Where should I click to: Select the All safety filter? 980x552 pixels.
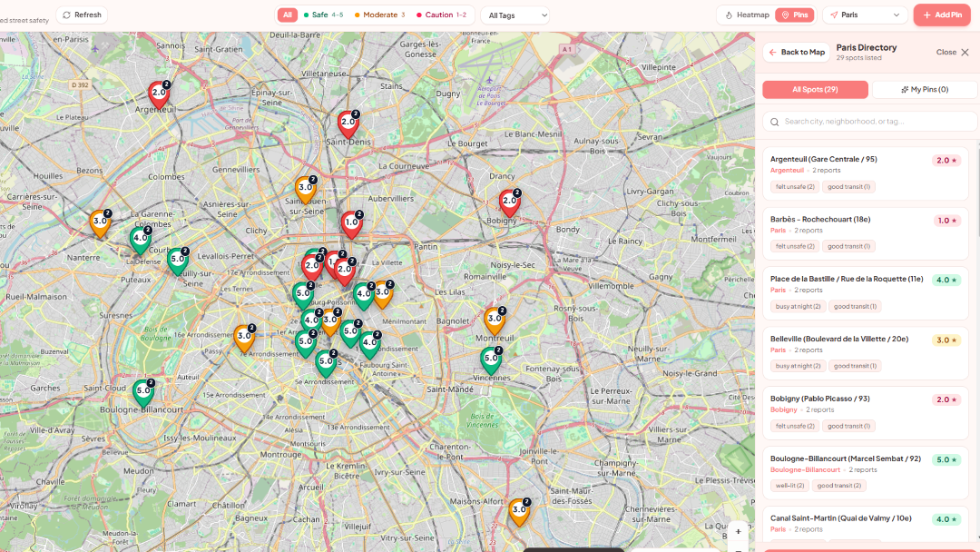point(287,15)
